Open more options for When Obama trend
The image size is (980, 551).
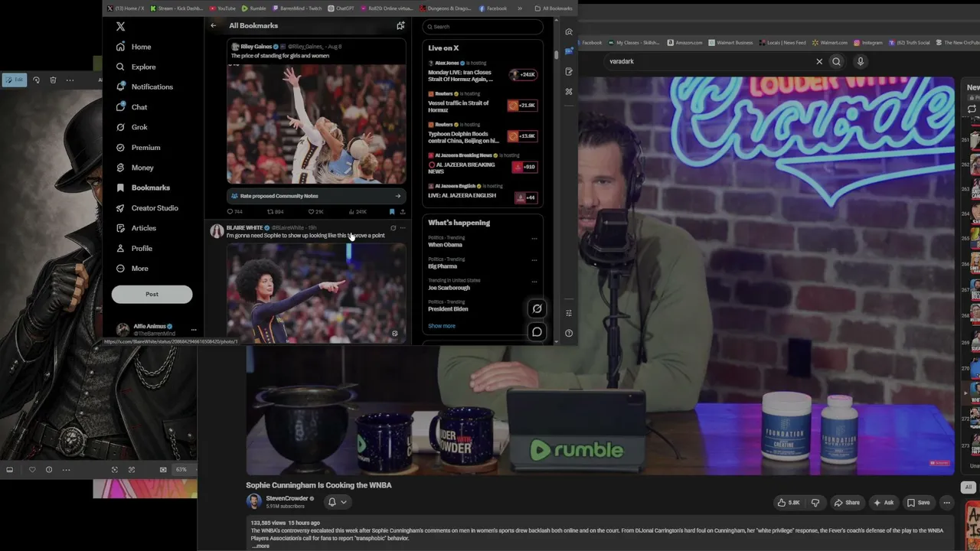(534, 239)
